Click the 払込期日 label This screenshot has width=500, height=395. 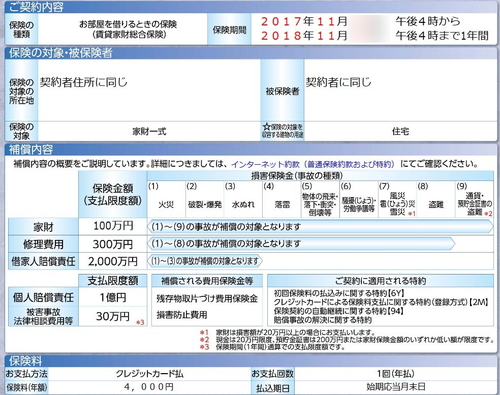point(273,388)
